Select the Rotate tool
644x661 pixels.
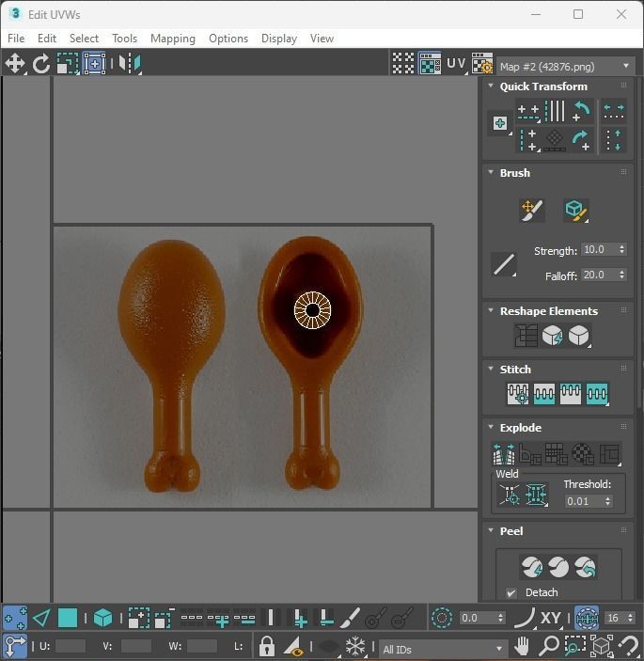[40, 63]
